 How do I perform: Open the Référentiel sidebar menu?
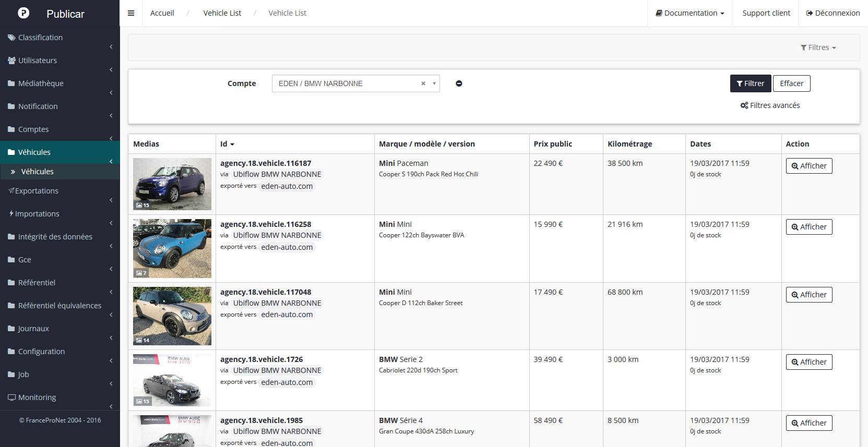tap(60, 283)
